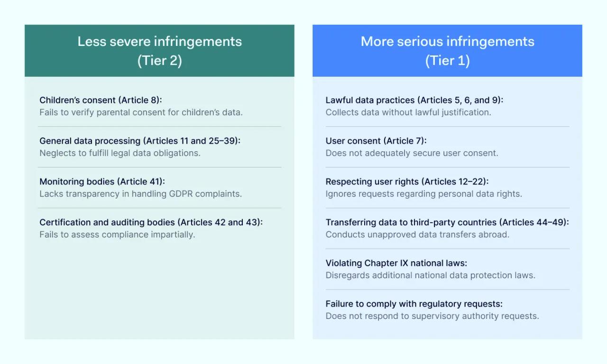Image resolution: width=607 pixels, height=364 pixels.
Task: Click 'Conducts unapproved data transfers abroad' text
Action: pos(417,235)
